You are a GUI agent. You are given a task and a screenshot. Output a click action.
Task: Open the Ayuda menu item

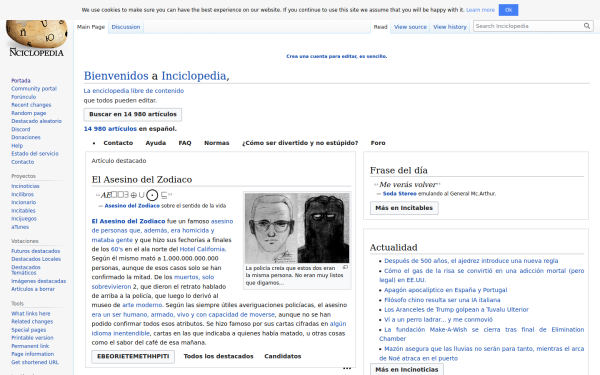(156, 143)
